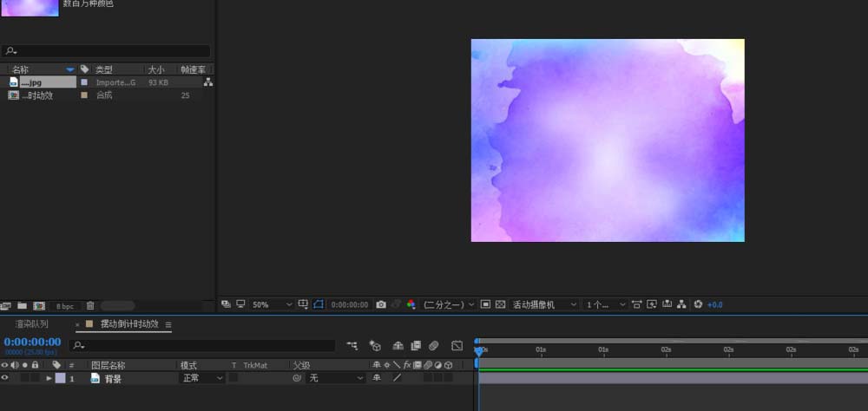Click the lavender label swatch of jpg item
Image resolution: width=868 pixels, height=411 pixels.
click(84, 82)
